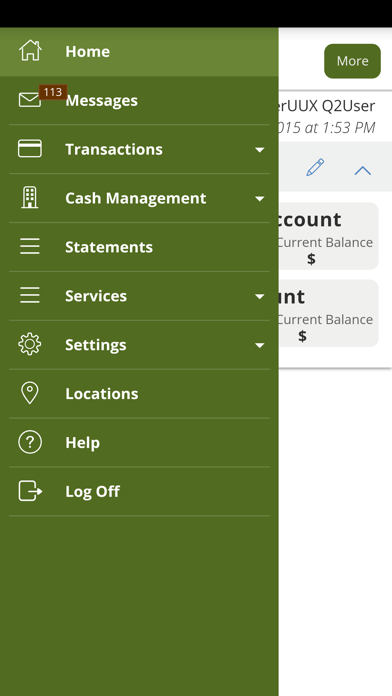Tap the Services lines icon
Screen dimensions: 392x696
point(30,295)
